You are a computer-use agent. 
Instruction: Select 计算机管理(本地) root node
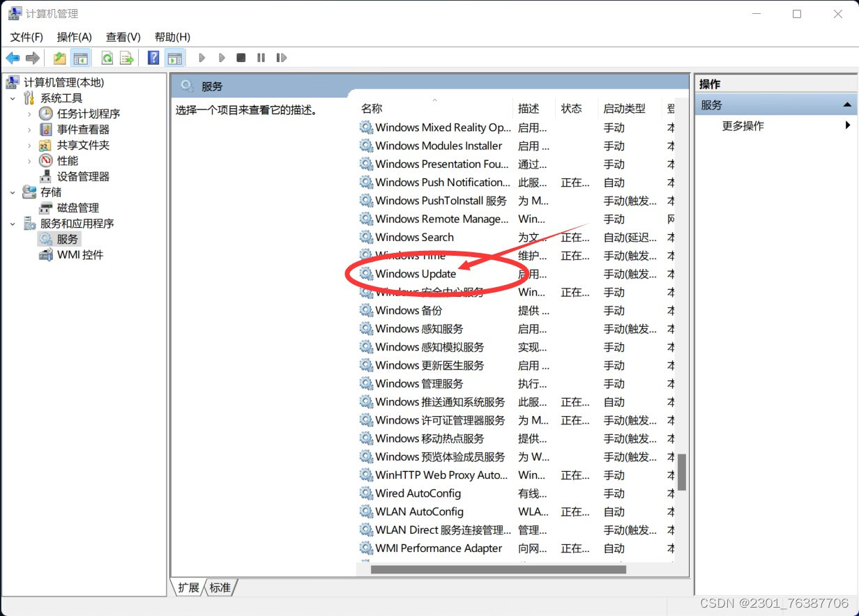tap(63, 82)
